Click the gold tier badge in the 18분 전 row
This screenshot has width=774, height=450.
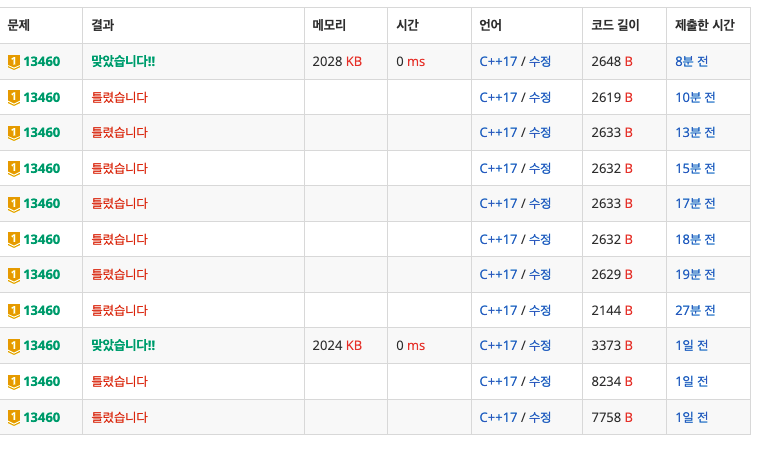(14, 240)
